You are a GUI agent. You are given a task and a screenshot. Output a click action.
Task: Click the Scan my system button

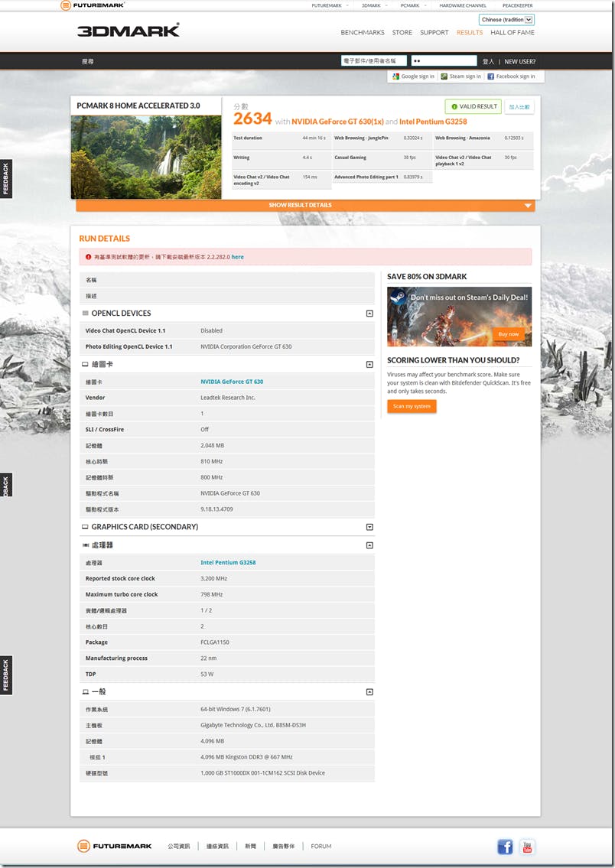click(412, 406)
